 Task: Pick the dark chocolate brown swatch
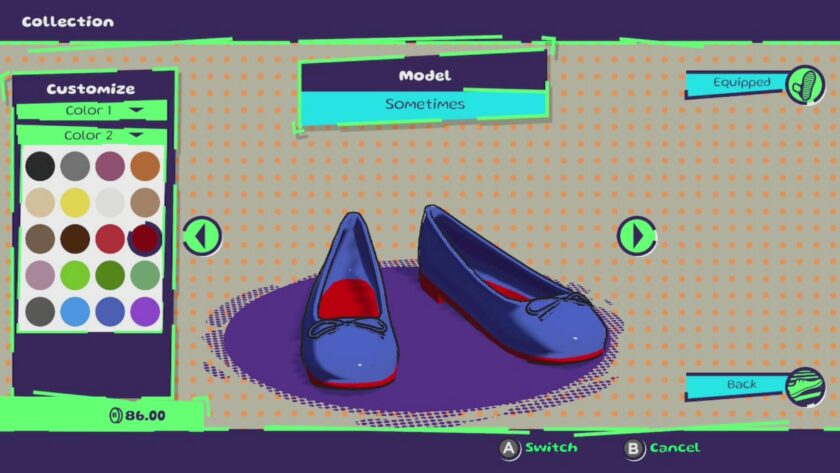75,238
